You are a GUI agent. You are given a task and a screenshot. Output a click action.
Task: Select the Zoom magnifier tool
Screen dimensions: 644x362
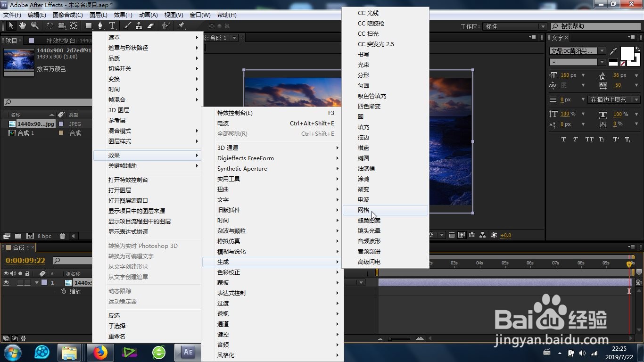click(x=35, y=25)
